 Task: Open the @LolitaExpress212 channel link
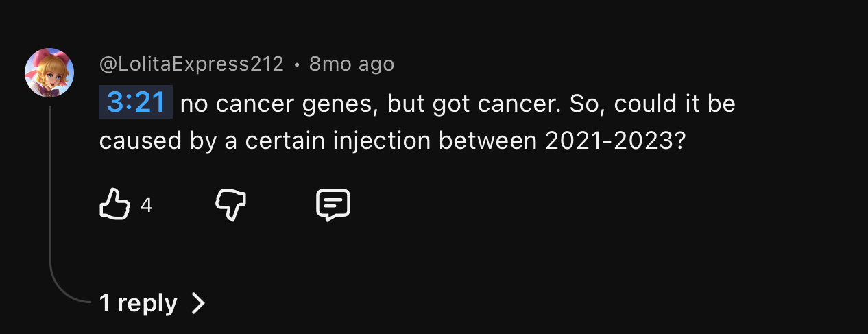(191, 64)
